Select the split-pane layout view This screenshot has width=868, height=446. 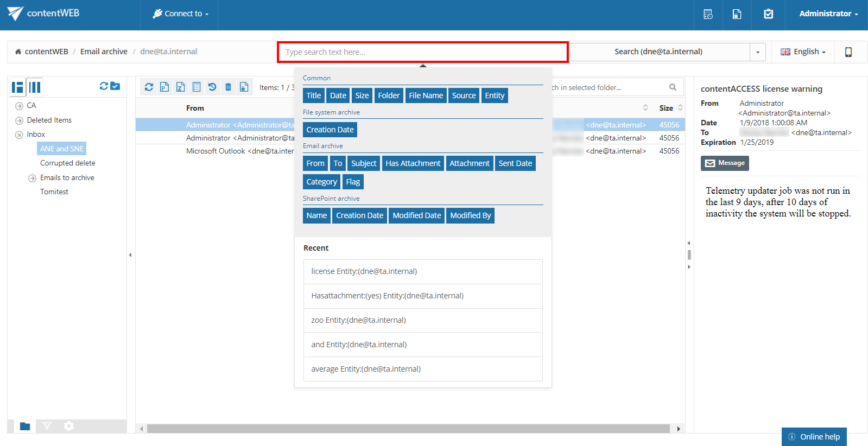click(x=17, y=87)
